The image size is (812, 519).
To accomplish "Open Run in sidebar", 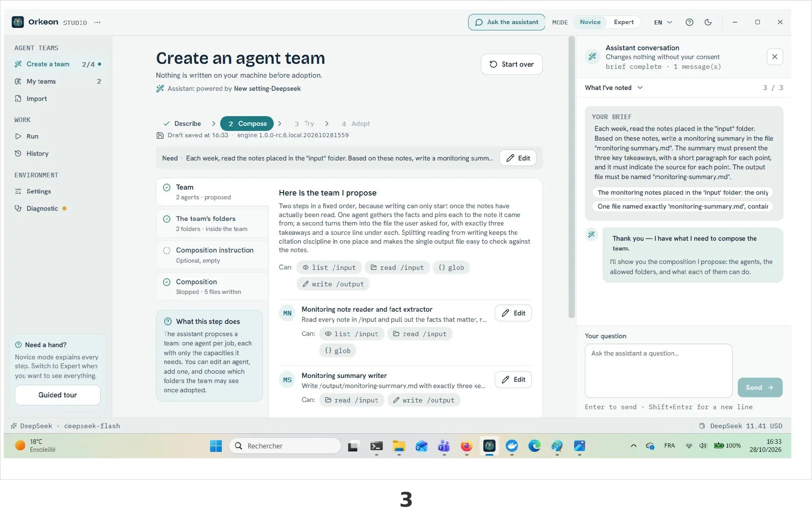I will coord(58,136).
